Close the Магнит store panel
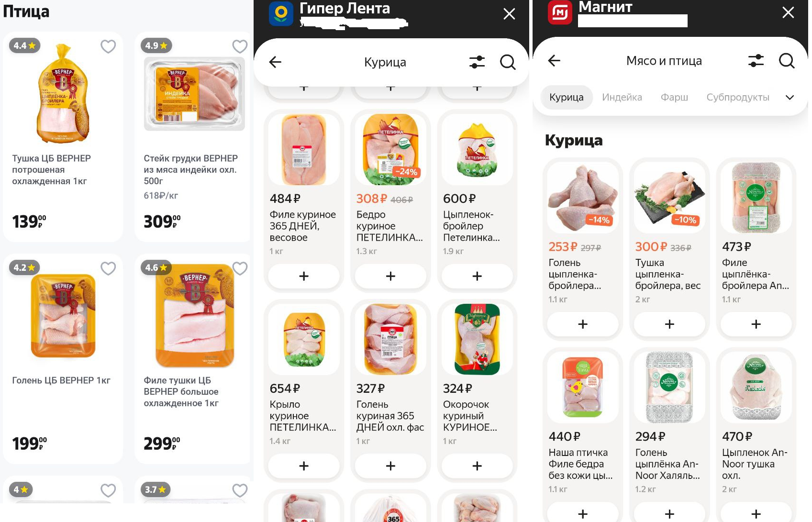Image resolution: width=812 pixels, height=522 pixels. click(x=788, y=12)
